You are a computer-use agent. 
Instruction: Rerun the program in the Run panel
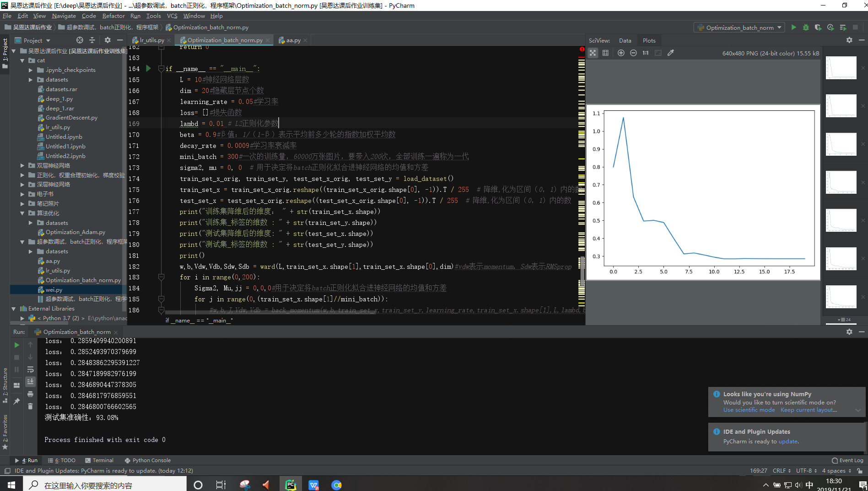pos(16,345)
